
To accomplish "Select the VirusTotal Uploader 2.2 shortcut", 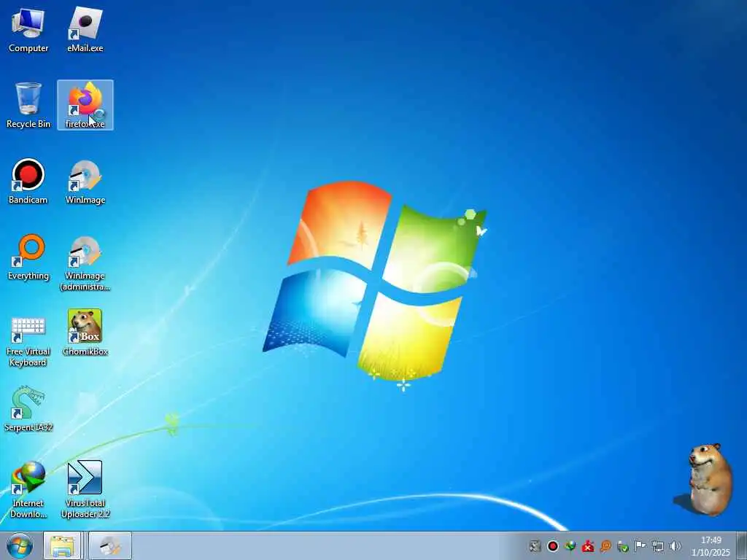I will click(85, 490).
